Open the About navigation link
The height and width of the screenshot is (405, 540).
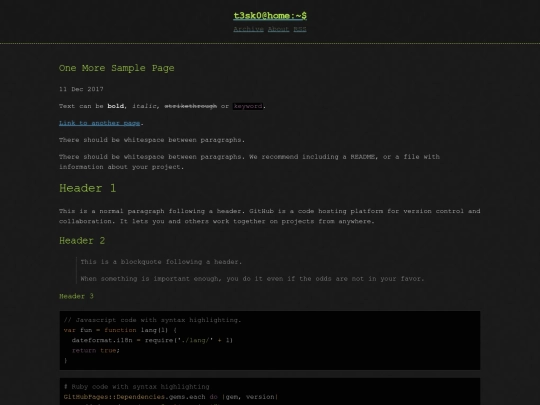pyautogui.click(x=278, y=29)
